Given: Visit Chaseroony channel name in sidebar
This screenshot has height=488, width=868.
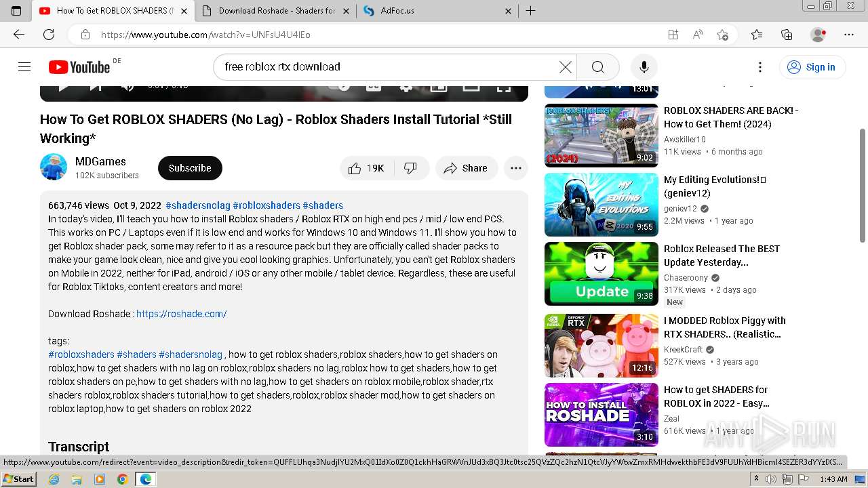Looking at the screenshot, I should (x=686, y=278).
